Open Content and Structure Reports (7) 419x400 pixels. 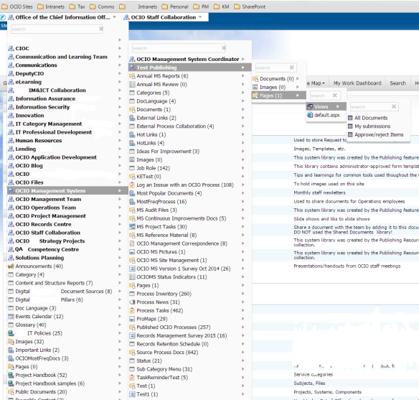coord(54,283)
